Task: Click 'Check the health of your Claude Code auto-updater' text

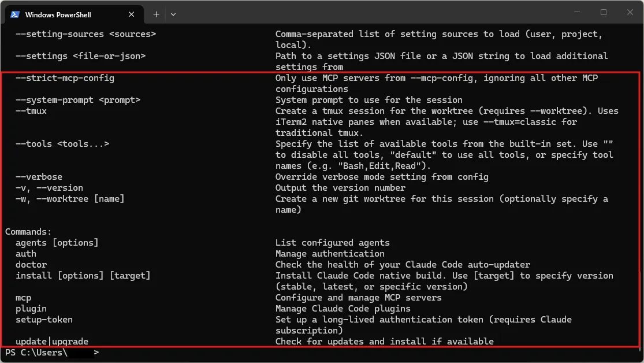Action: coord(403,265)
